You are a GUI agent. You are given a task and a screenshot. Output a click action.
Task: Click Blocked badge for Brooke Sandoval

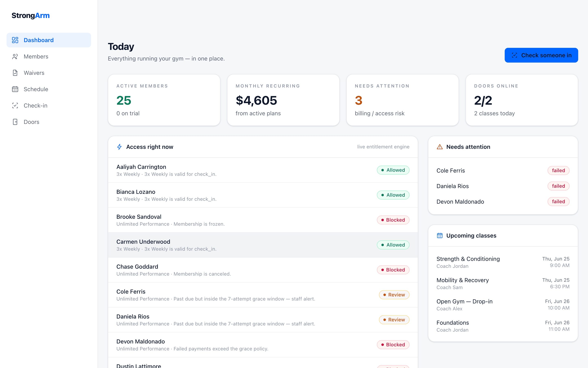393,220
